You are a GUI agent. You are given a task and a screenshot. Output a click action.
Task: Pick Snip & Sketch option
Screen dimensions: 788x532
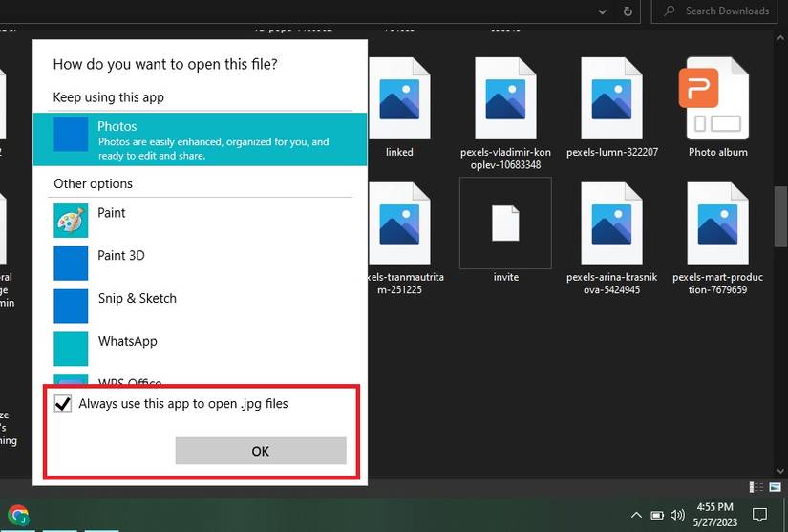coord(200,306)
